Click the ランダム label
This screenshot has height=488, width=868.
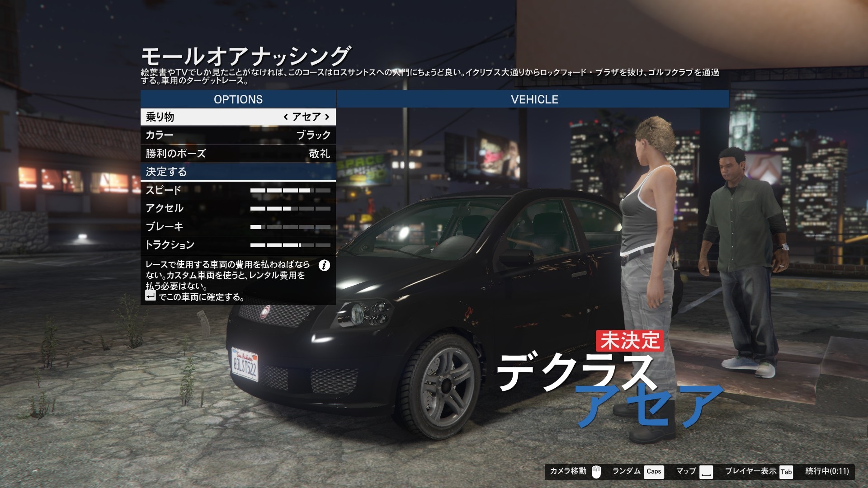coord(626,471)
